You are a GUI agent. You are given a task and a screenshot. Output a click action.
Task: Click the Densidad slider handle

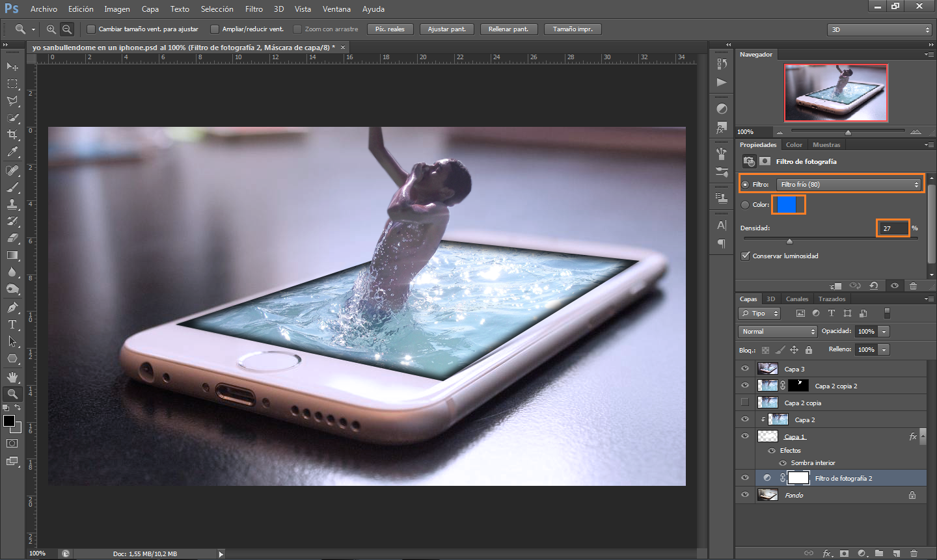(x=789, y=241)
